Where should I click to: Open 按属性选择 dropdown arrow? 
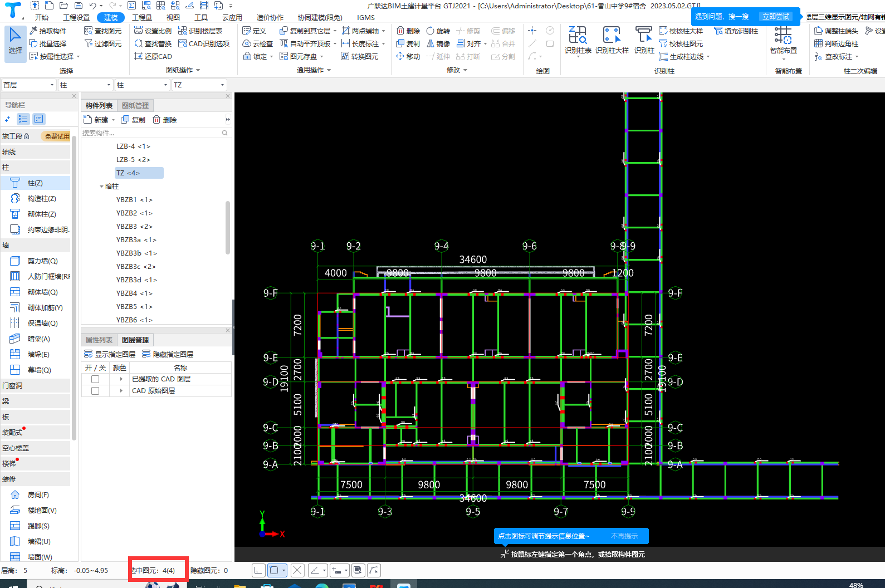(x=79, y=56)
